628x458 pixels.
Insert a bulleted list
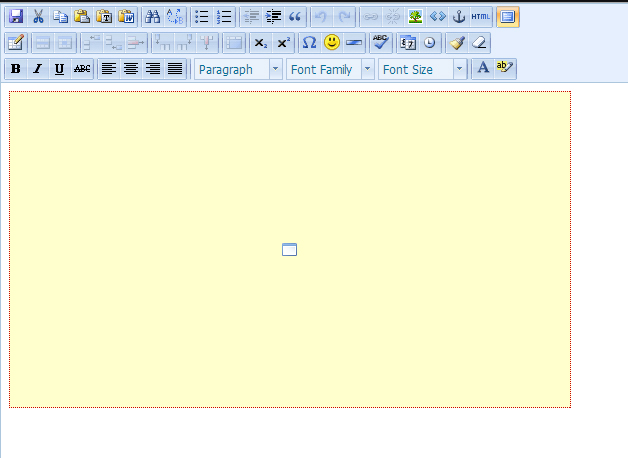click(x=201, y=17)
